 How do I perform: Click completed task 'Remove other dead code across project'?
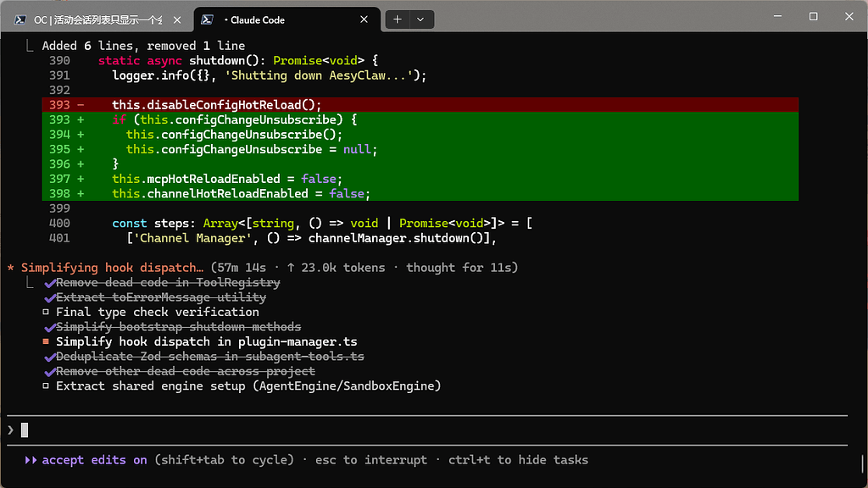tap(186, 371)
